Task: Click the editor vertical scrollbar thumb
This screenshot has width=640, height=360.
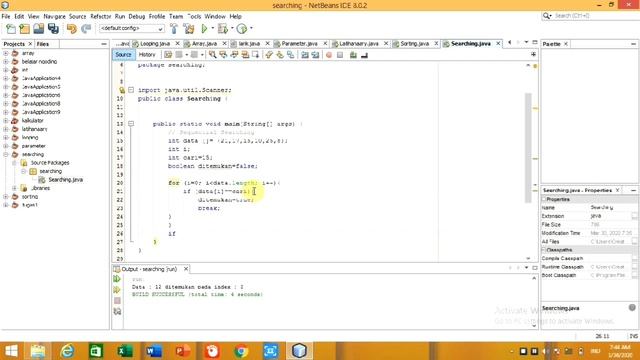Action: coord(528,148)
